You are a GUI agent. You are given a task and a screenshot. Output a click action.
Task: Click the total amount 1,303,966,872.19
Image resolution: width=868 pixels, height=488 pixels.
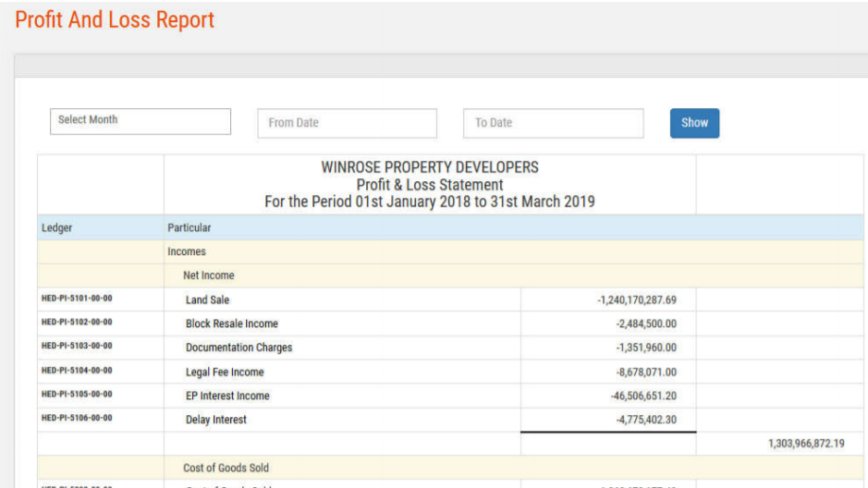(805, 445)
